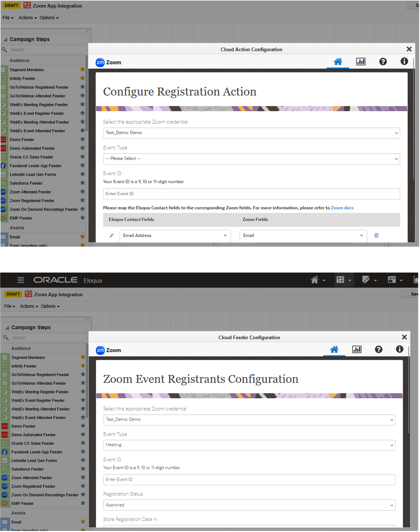Click DRAFT status badge in lower window

click(13, 294)
